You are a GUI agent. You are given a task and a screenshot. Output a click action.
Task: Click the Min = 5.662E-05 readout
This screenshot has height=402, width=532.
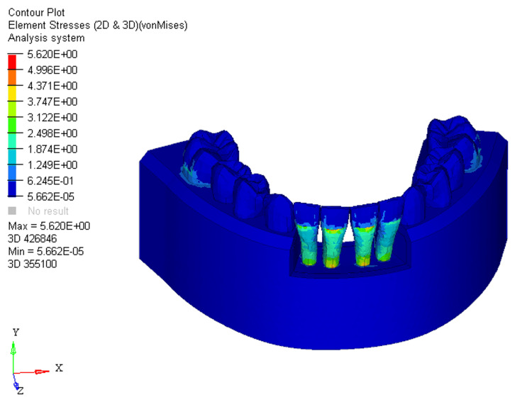tap(46, 252)
